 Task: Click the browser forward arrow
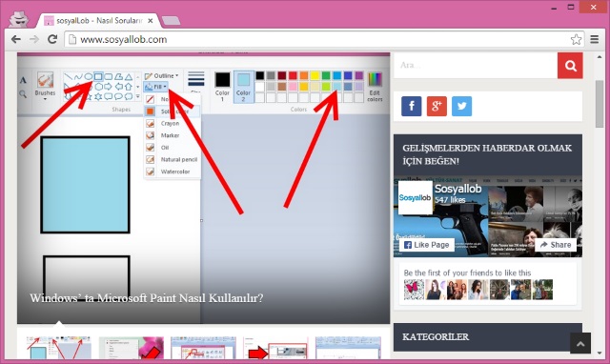click(x=34, y=39)
